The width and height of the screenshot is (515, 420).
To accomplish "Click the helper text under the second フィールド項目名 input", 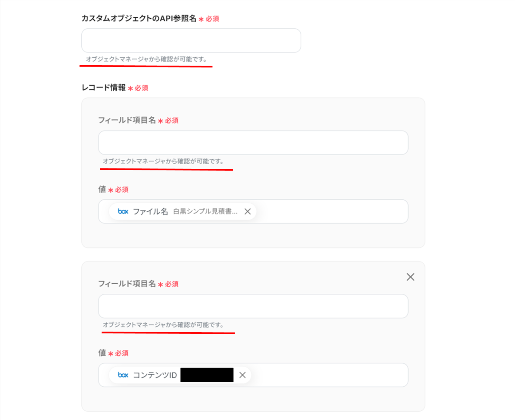I will pos(163,325).
